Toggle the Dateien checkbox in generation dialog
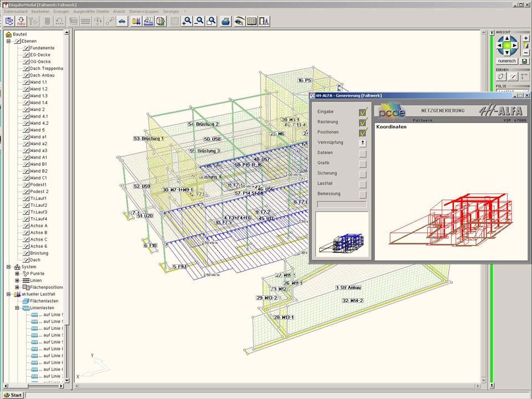The image size is (532, 399). tap(362, 153)
